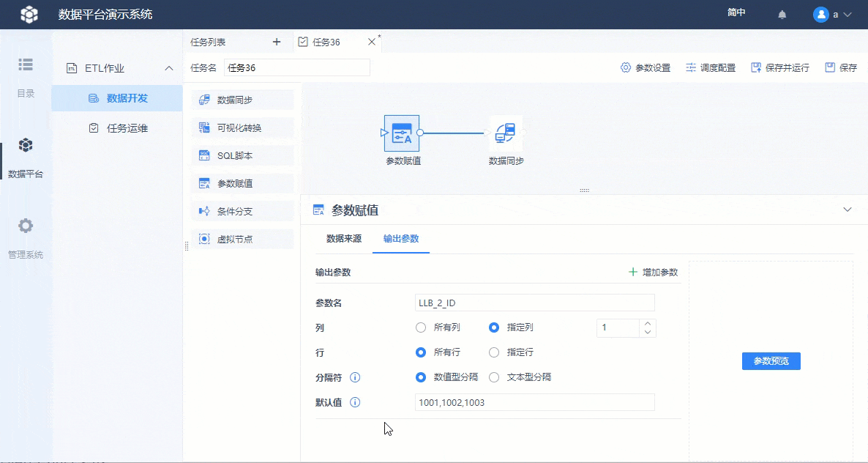This screenshot has height=463, width=868.
Task: Add a new task tab with plus
Action: [x=277, y=42]
